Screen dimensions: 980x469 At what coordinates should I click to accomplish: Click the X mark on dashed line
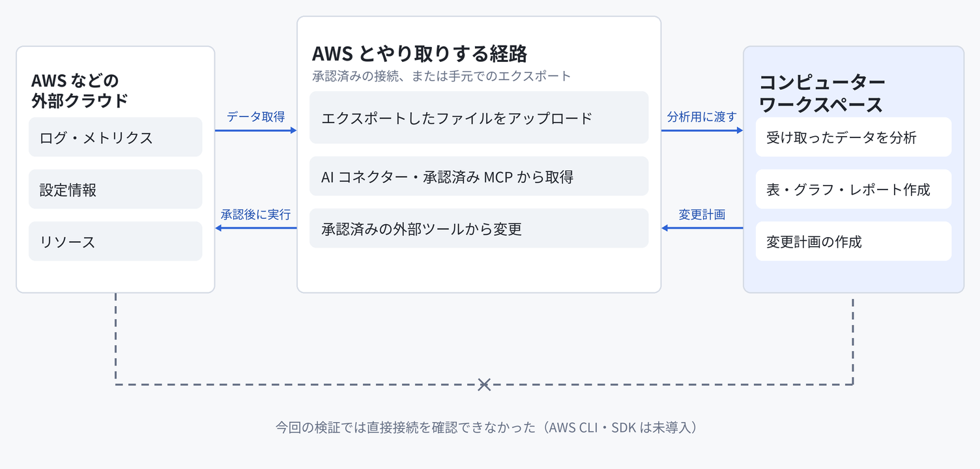pos(484,384)
